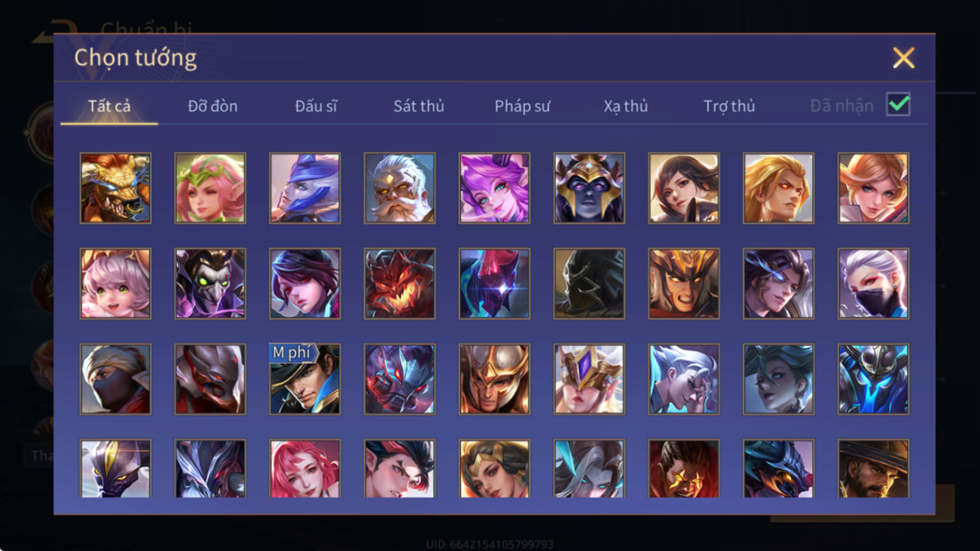Choose the red demon face hero
Image resolution: width=980 pixels, height=551 pixels.
click(x=399, y=284)
